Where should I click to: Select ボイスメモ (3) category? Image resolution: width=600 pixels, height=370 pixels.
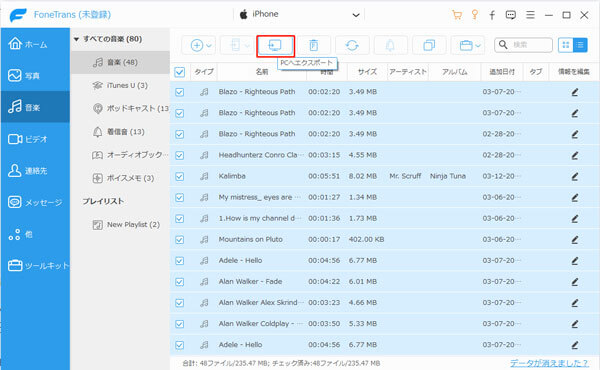point(120,178)
